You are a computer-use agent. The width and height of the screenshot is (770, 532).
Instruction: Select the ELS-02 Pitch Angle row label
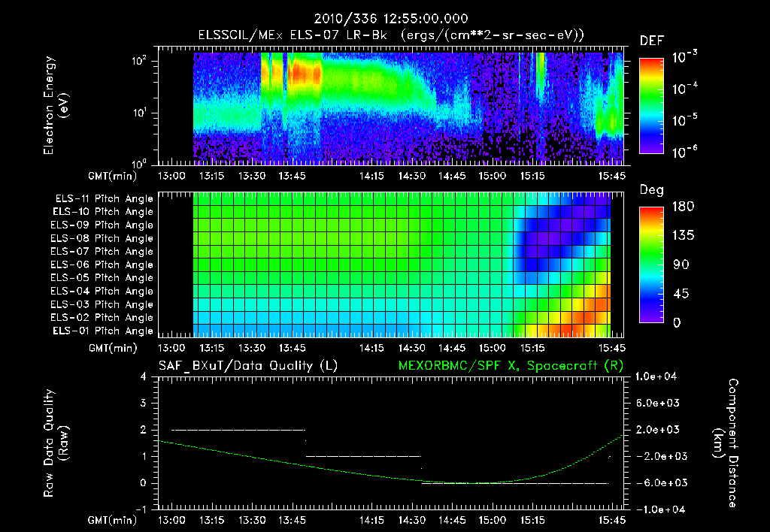click(102, 318)
